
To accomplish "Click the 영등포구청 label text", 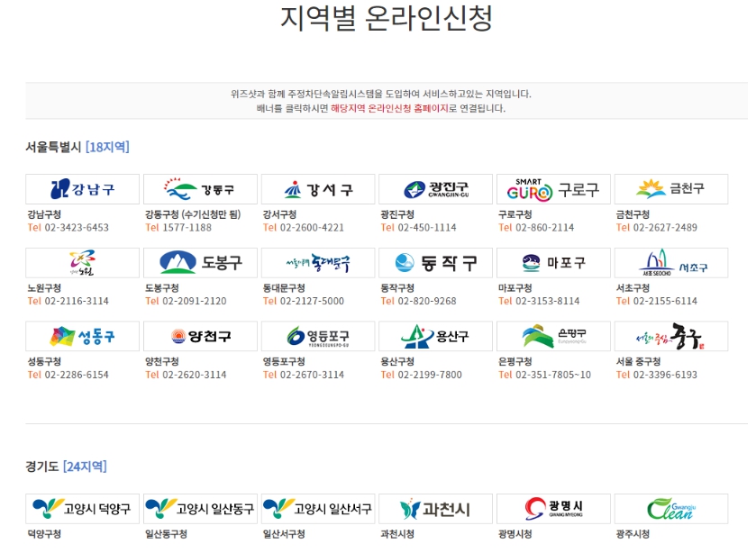I will (284, 361).
